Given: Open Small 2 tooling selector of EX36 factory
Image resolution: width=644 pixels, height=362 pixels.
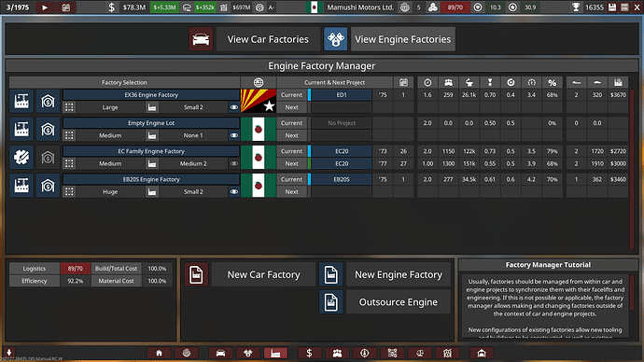Looking at the screenshot, I should (193, 107).
